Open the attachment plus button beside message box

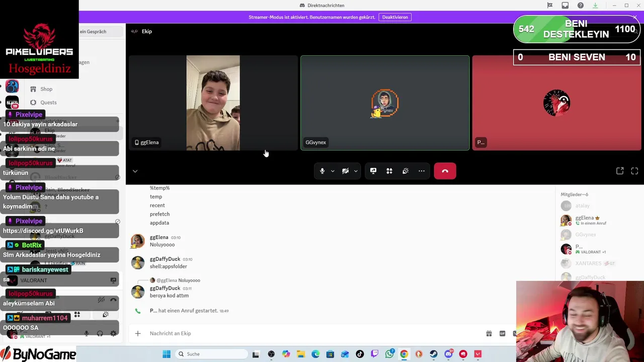(x=138, y=333)
